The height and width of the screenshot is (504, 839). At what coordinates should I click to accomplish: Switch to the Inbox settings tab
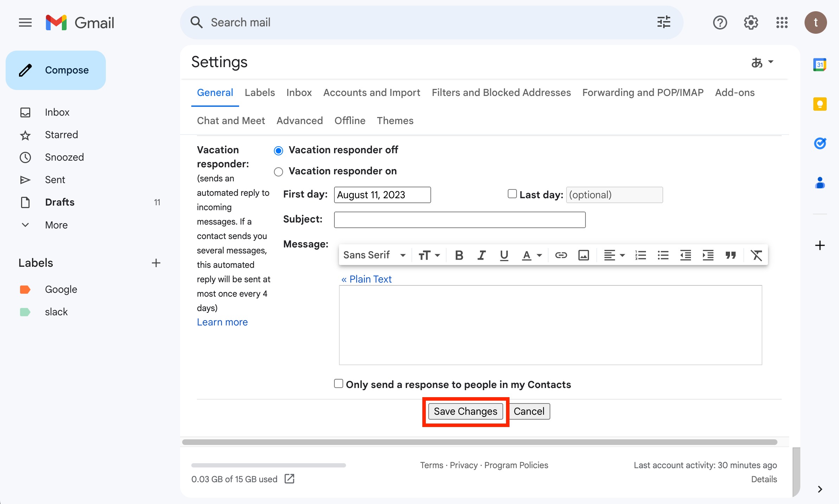point(299,93)
